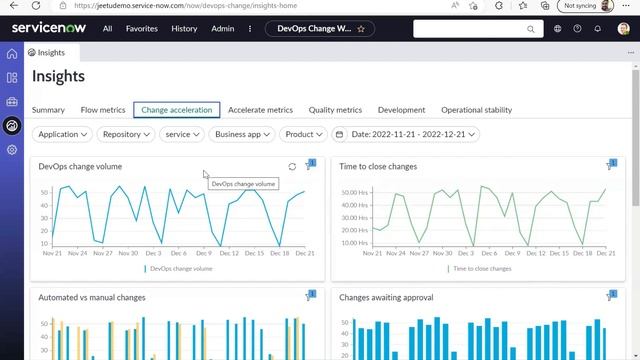Image resolution: width=640 pixels, height=360 pixels.
Task: Favorite the workspace using the star icon
Action: pyautogui.click(x=361, y=29)
